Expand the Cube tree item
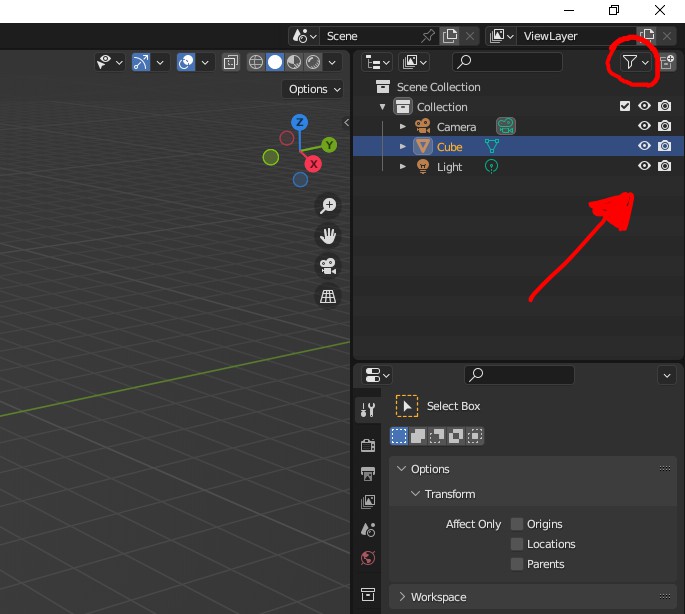Screen dimensions: 685x614 [403, 146]
